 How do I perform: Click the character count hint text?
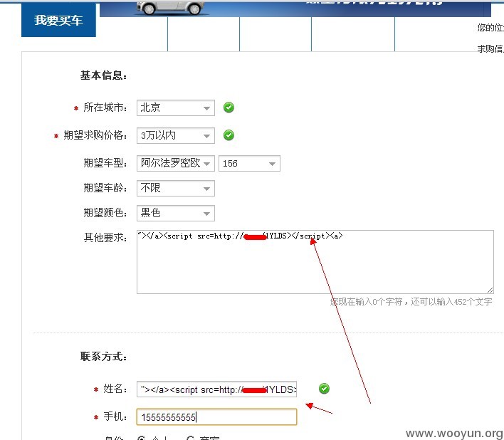coord(411,301)
